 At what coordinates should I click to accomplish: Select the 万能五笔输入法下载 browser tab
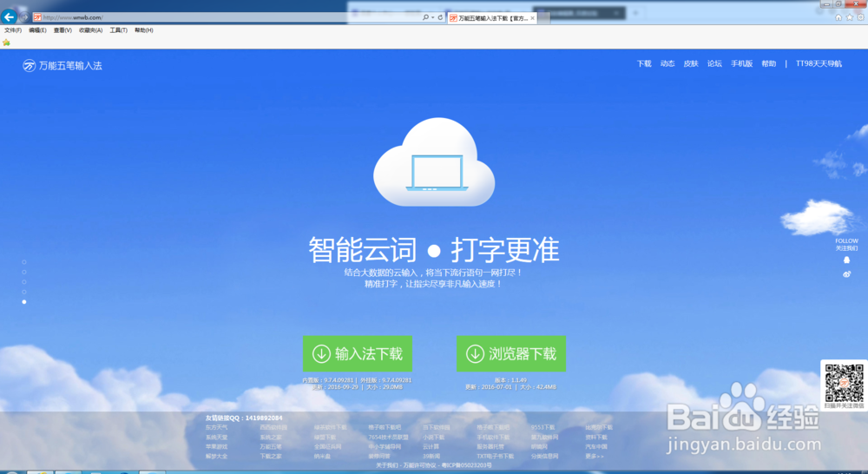tap(491, 18)
